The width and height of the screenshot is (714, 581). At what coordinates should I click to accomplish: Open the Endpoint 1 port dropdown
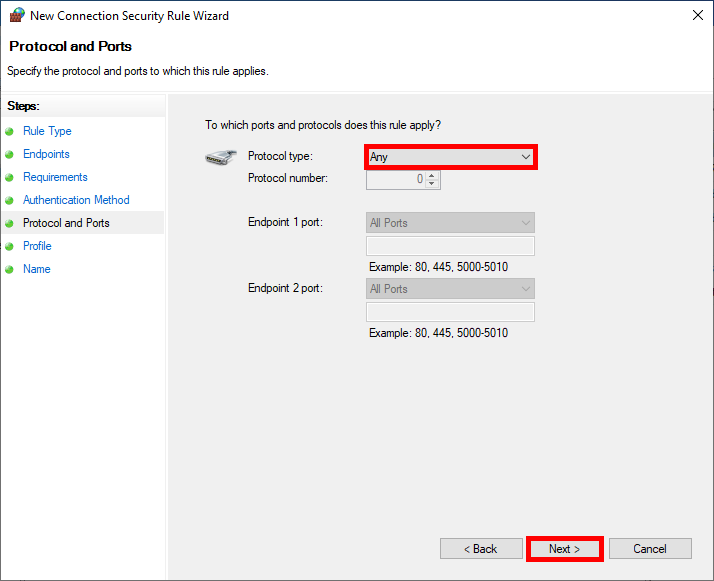coord(450,223)
